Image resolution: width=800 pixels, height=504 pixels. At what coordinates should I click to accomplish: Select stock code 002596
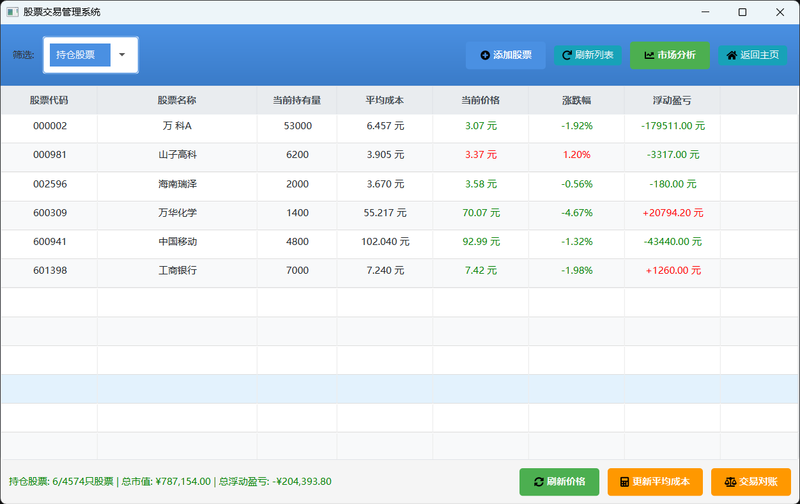[x=50, y=184]
